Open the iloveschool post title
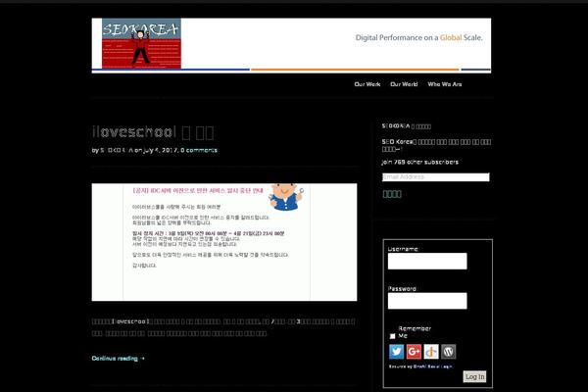The height and width of the screenshot is (392, 588). click(x=153, y=132)
